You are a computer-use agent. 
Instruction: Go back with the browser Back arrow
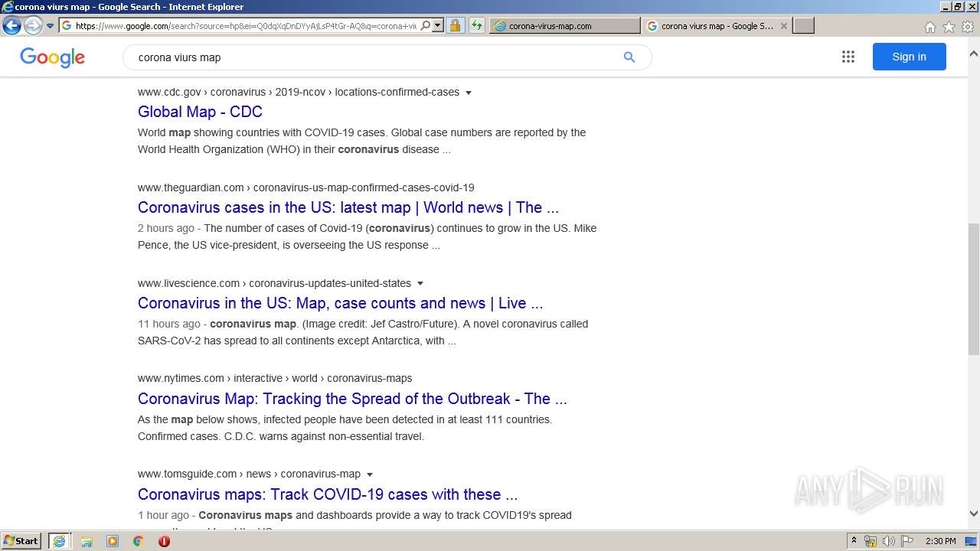click(x=11, y=26)
